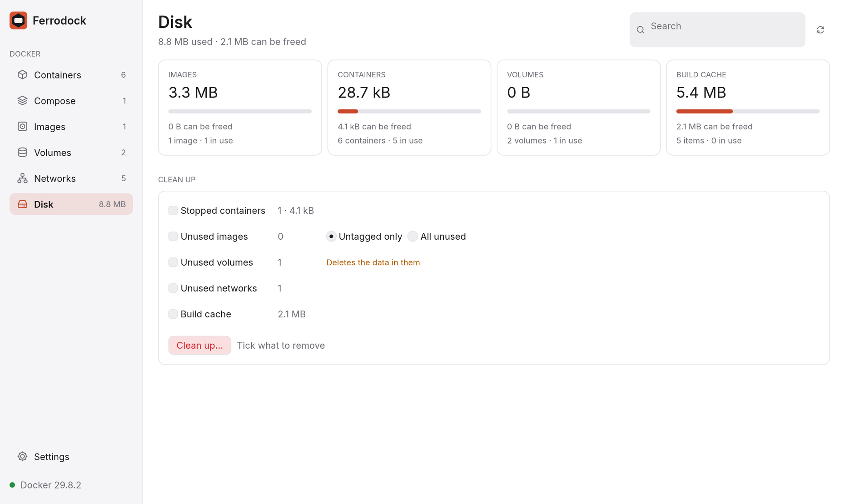Image resolution: width=845 pixels, height=504 pixels.
Task: Click '6 containers · 5 in use' text
Action: pyautogui.click(x=380, y=141)
